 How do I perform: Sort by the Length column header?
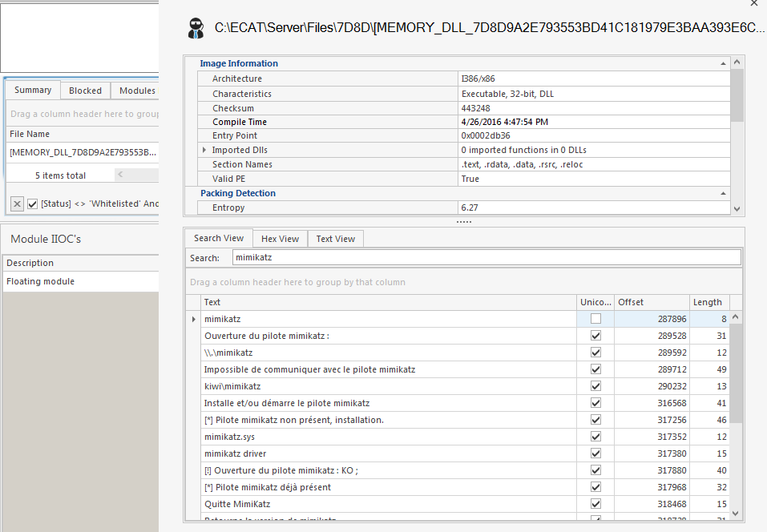[709, 302]
